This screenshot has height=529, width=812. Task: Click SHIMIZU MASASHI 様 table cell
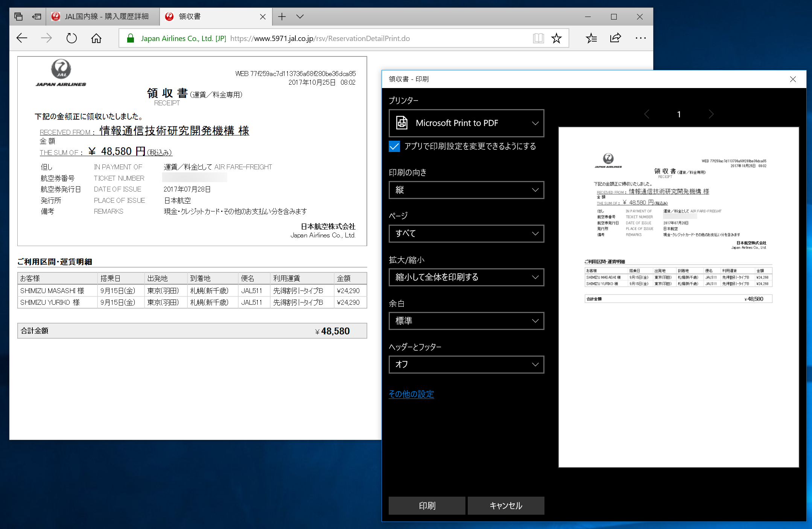(58, 291)
